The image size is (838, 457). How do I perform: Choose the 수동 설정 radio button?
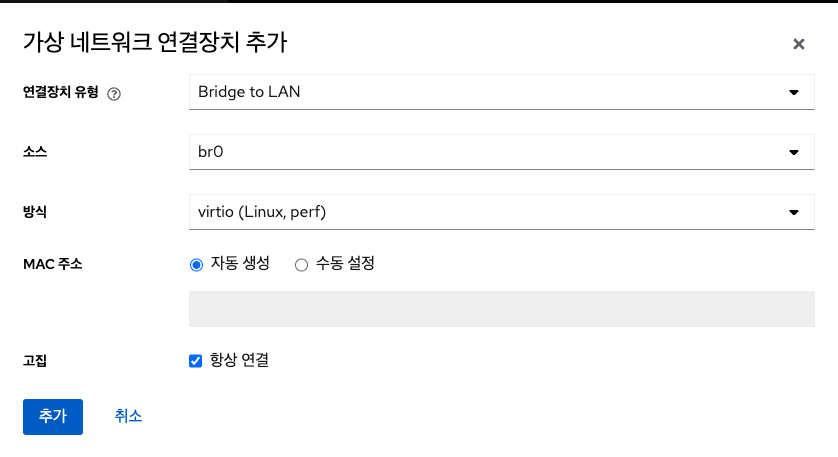coord(301,265)
